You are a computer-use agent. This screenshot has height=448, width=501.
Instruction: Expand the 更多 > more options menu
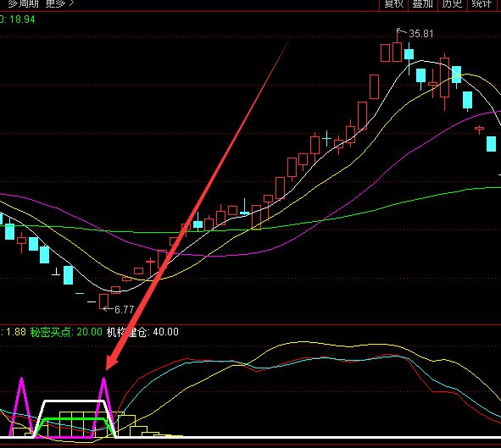click(59, 3)
